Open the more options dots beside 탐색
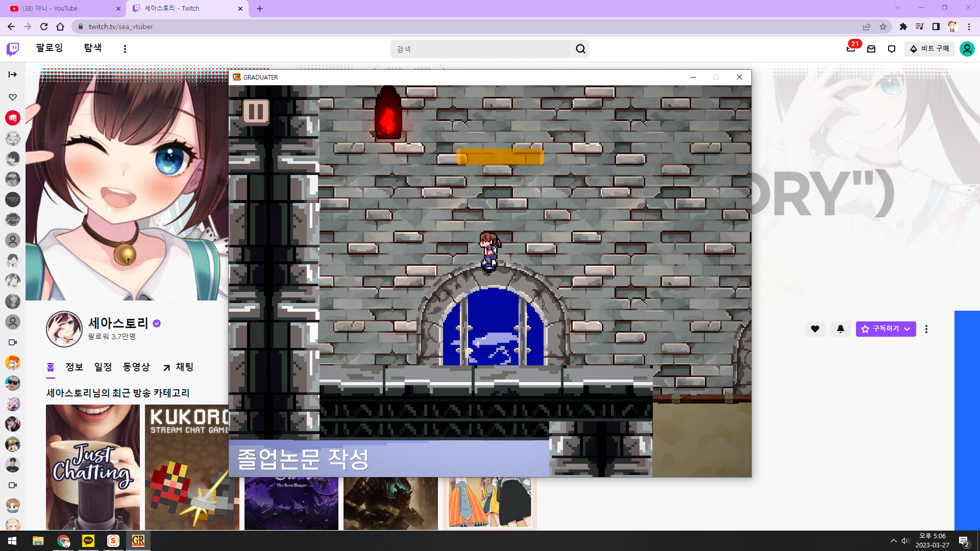 [x=125, y=49]
